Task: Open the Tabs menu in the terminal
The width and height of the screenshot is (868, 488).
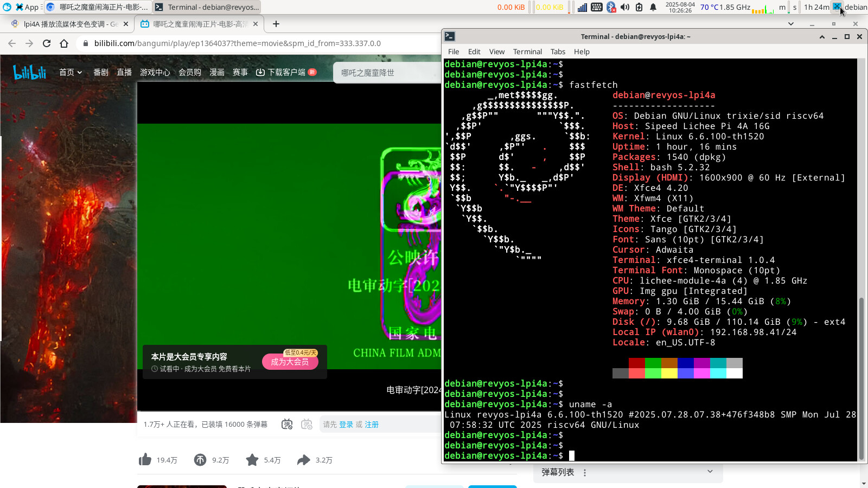Action: point(558,52)
